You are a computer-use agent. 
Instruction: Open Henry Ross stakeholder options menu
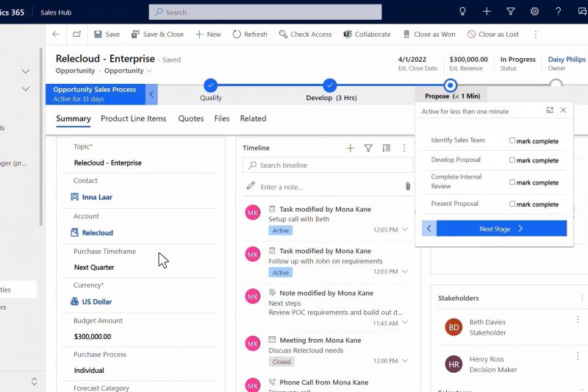[578, 356]
